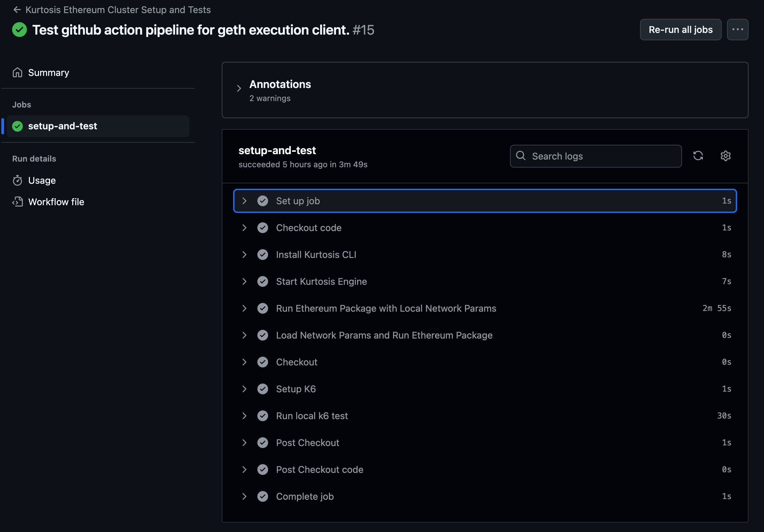
Task: Click the success check icon of Set up job
Action: coord(263,201)
